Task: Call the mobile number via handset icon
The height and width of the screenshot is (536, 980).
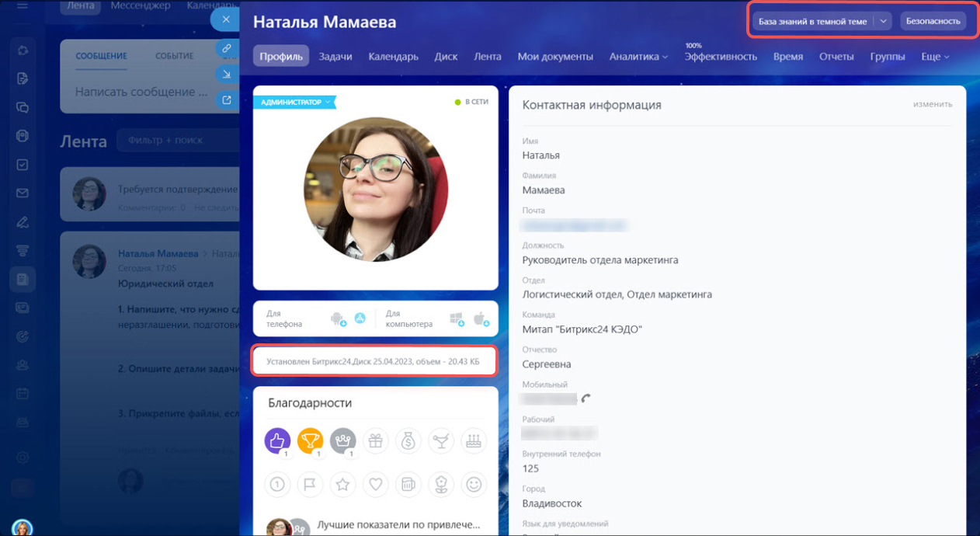Action: (586, 399)
